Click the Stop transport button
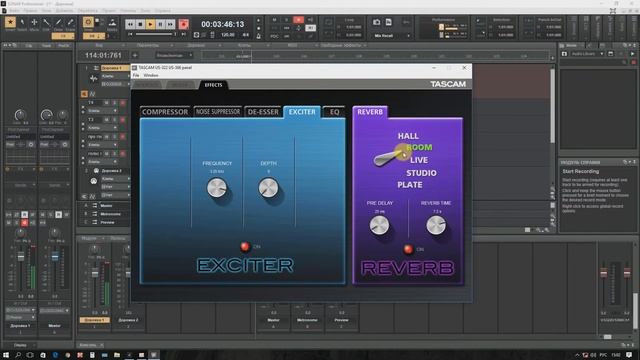Screen dimensions: 640x360 140,24
